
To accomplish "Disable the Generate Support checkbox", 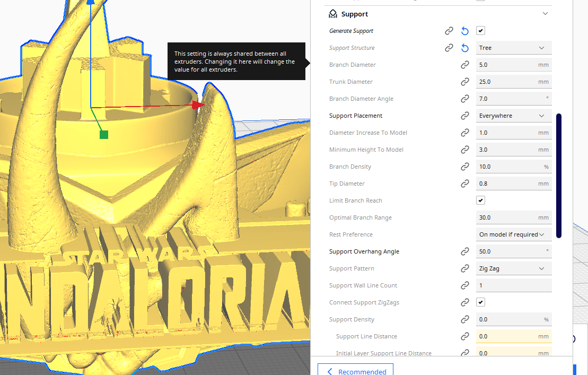I will tap(480, 31).
